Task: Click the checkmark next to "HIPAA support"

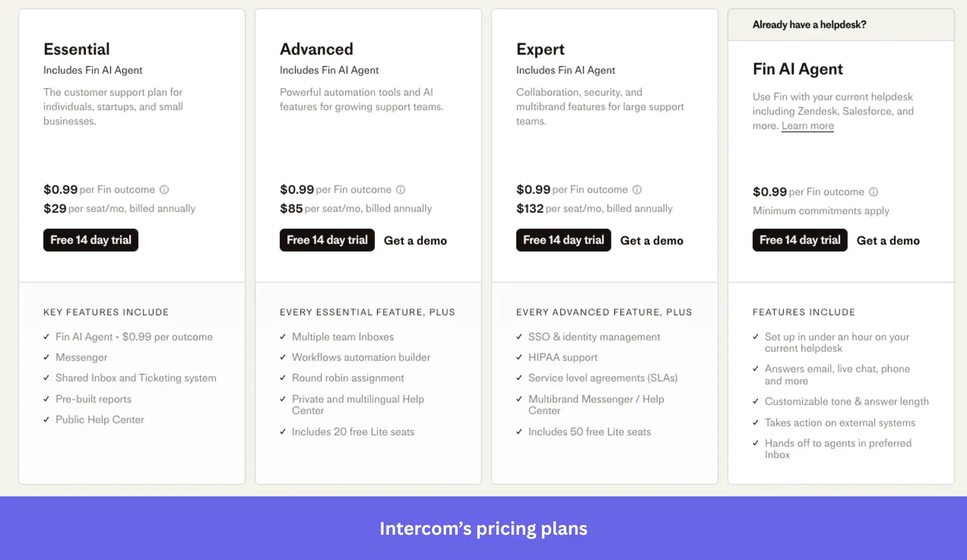Action: [518, 357]
